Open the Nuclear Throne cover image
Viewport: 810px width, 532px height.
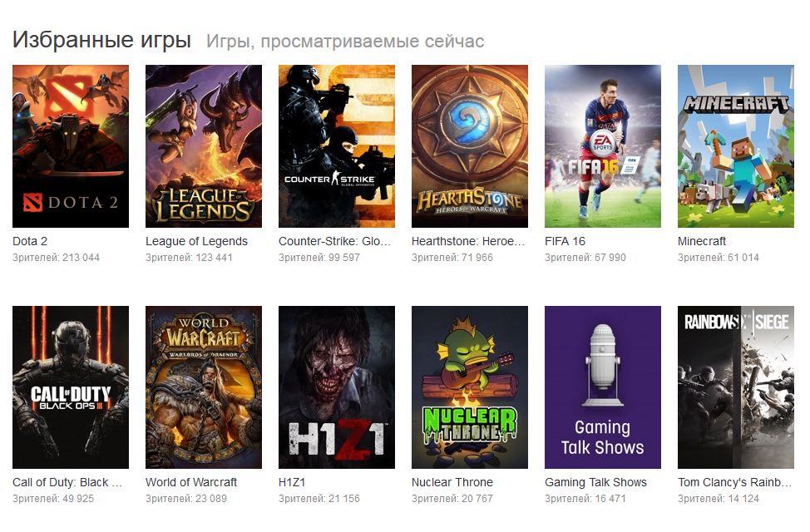point(470,387)
